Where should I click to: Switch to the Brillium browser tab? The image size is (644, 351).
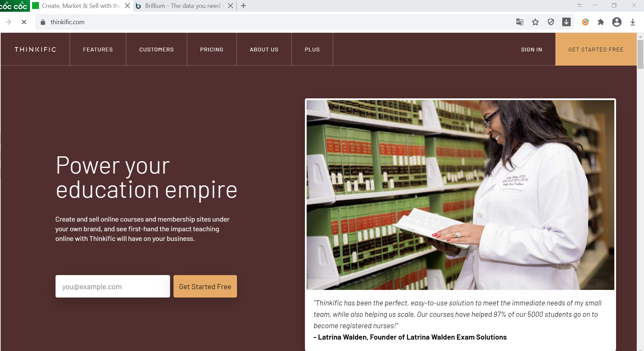[183, 6]
